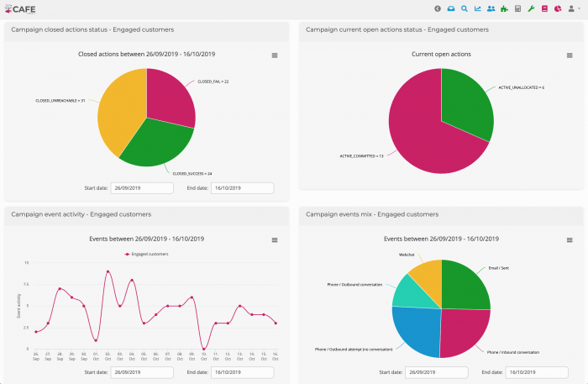Click the CLOSED_UNREACHABLE = 31 label
588x384 pixels.
[60, 101]
